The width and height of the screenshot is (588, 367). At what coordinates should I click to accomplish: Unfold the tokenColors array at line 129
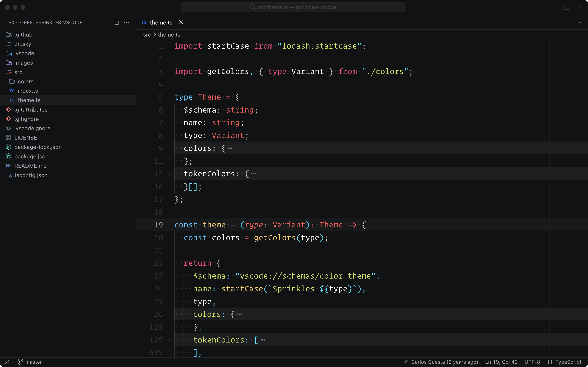point(170,340)
